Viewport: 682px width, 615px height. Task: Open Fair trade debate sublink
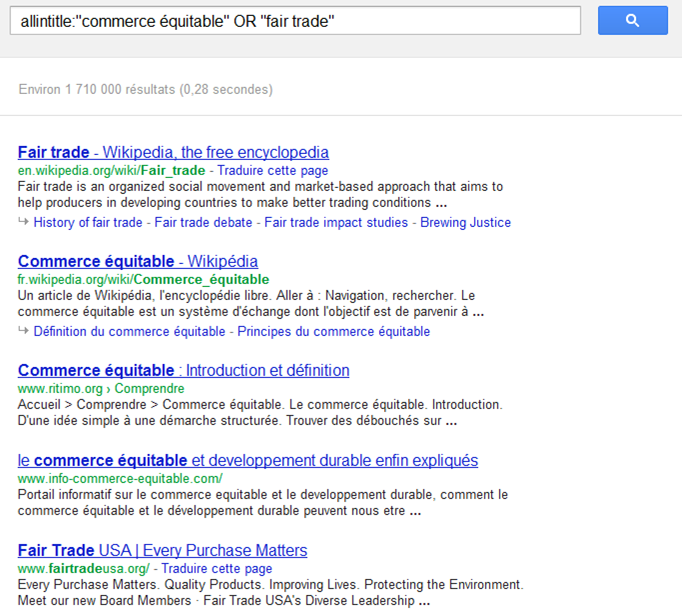[203, 222]
